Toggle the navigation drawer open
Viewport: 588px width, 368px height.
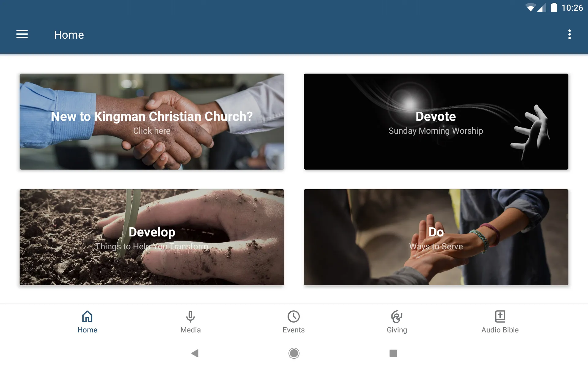pos(22,34)
